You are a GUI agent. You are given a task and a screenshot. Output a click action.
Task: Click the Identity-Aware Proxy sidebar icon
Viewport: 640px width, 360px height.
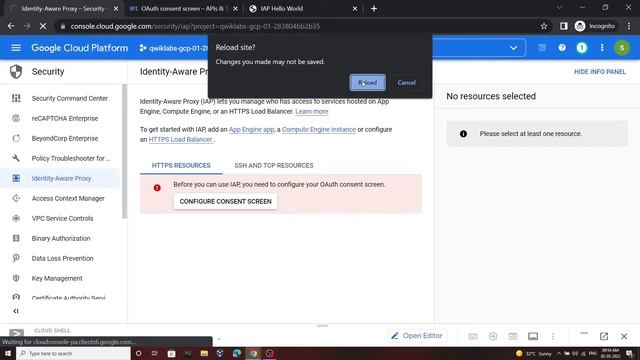pos(16,178)
